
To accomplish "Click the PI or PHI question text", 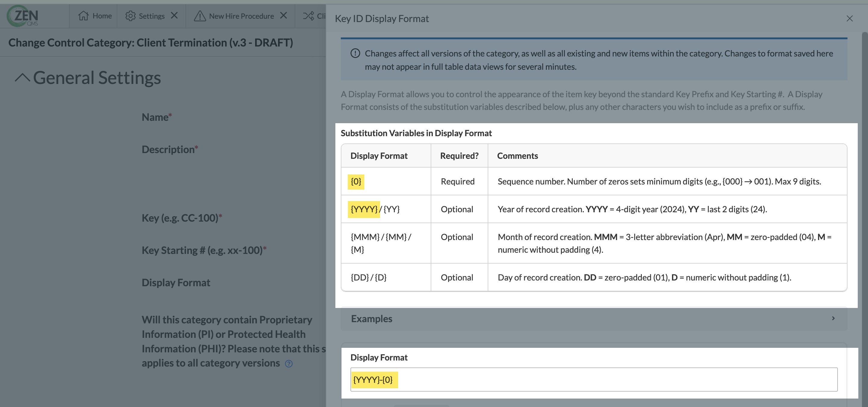I will click(234, 341).
